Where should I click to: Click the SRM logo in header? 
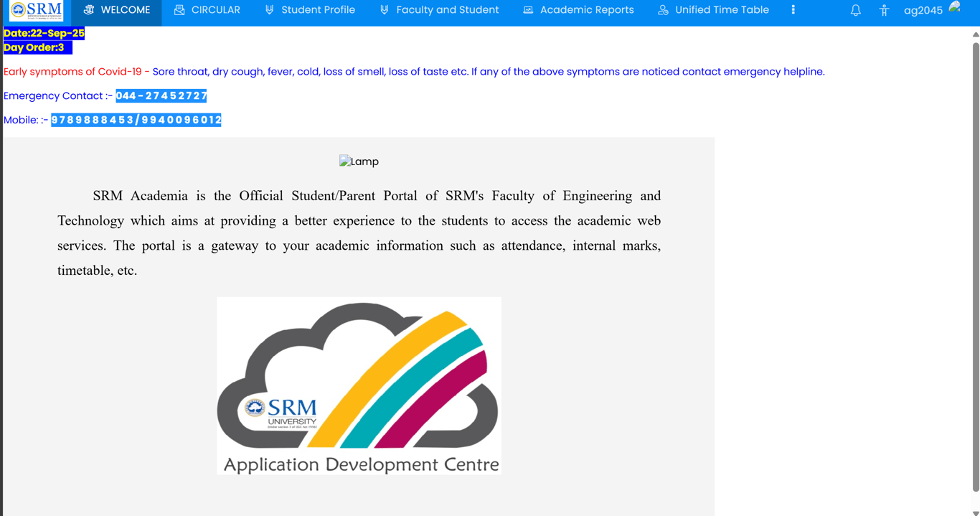36,10
